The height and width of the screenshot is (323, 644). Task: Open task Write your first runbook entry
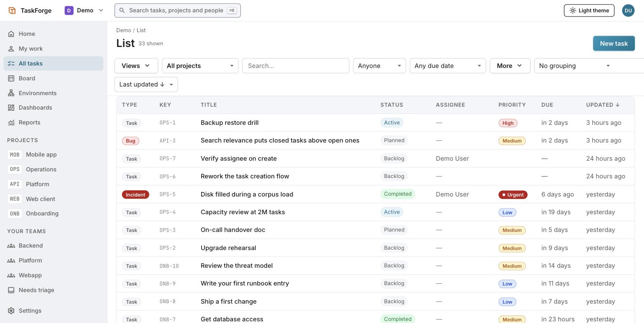pos(245,283)
